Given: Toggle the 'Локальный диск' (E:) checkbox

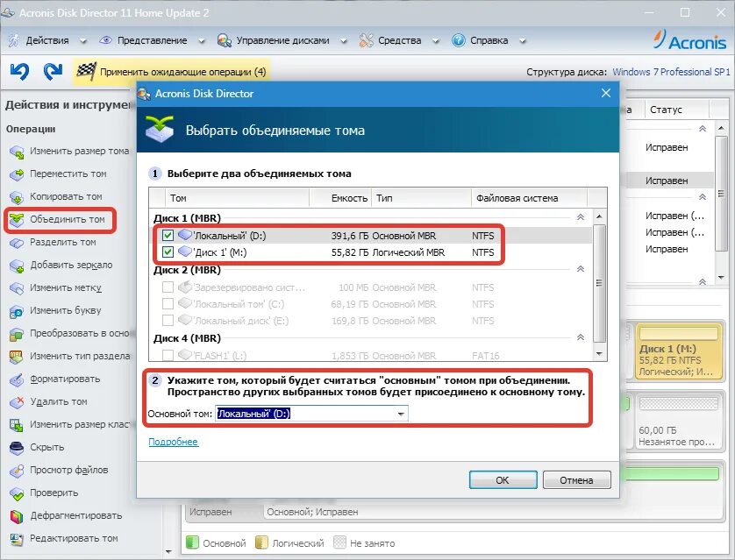Looking at the screenshot, I should (168, 321).
